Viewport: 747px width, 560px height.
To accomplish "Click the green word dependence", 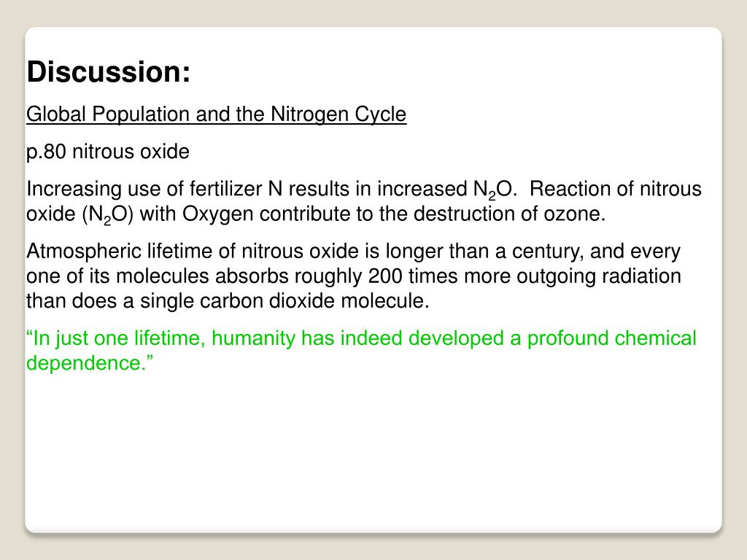I will 90,363.
